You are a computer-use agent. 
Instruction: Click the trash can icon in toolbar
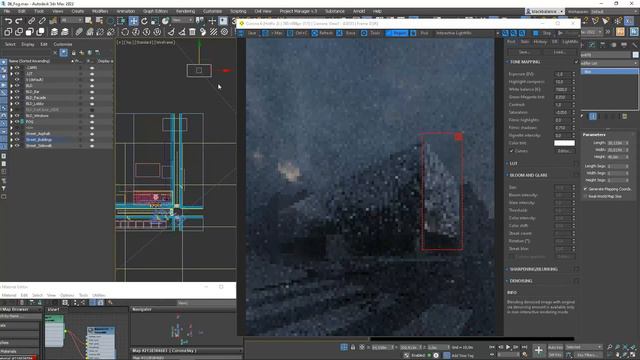[192, 31]
